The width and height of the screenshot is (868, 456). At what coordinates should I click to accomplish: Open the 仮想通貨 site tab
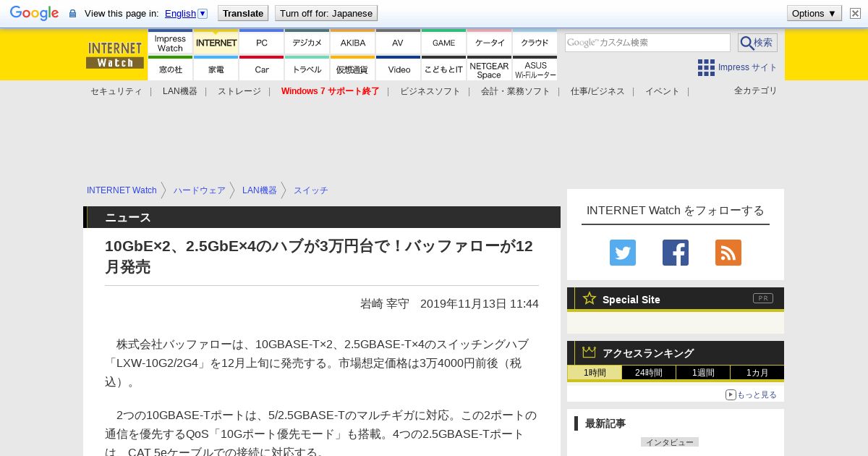[x=353, y=69]
